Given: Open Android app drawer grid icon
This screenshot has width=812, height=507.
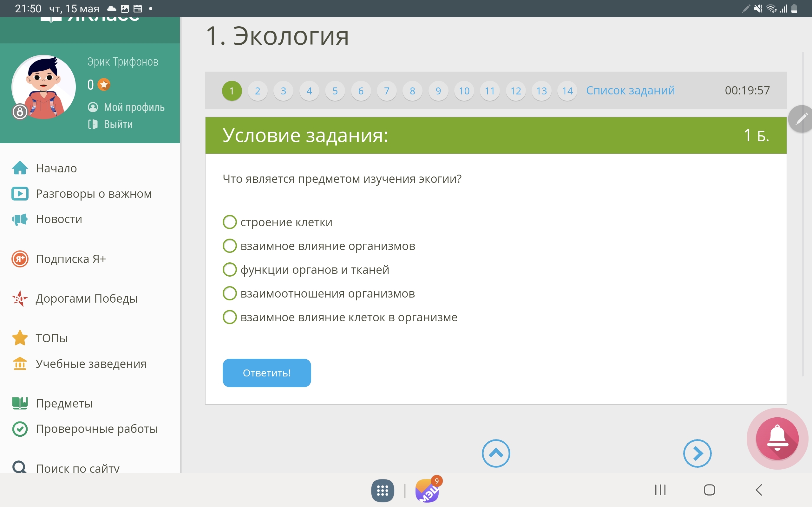Looking at the screenshot, I should pyautogui.click(x=383, y=491).
